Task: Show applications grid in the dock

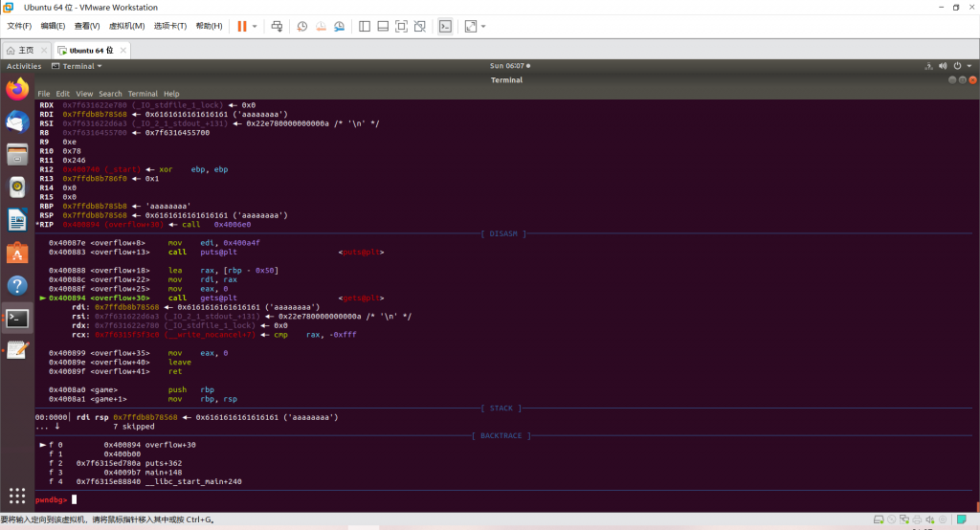Action: pos(17,496)
